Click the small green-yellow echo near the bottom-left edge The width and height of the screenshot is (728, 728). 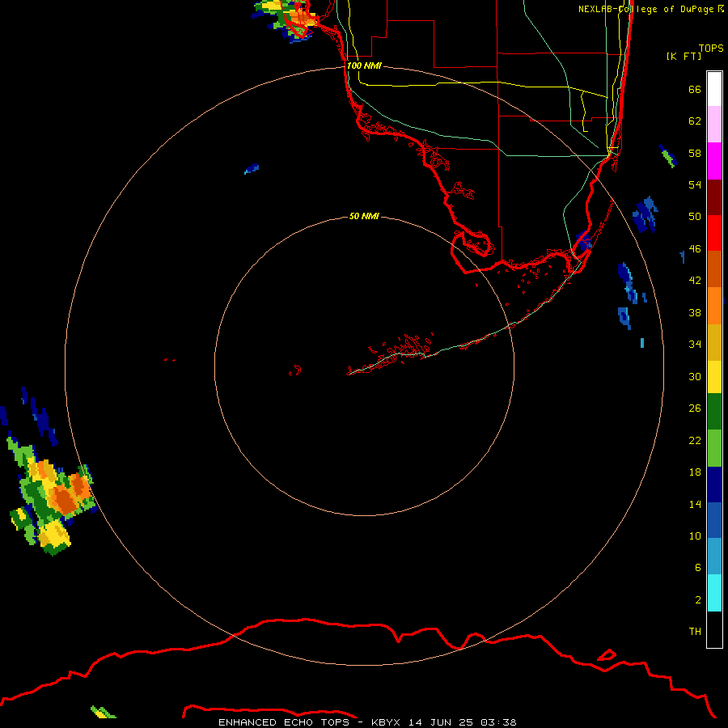pyautogui.click(x=103, y=712)
